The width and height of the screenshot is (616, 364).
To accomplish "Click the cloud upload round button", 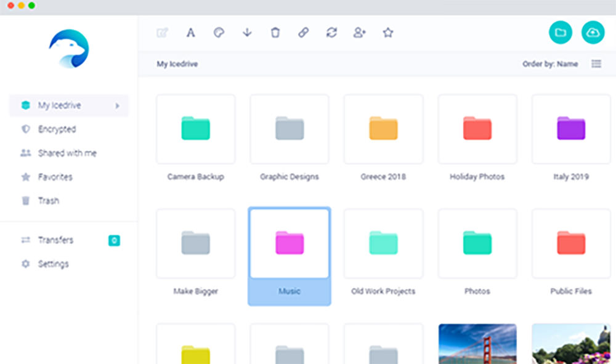I will tap(593, 32).
